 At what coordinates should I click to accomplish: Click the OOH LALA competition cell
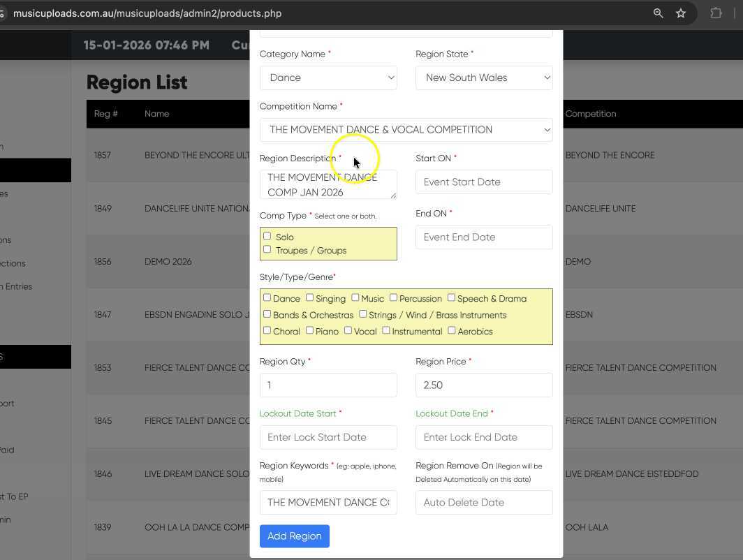click(587, 527)
